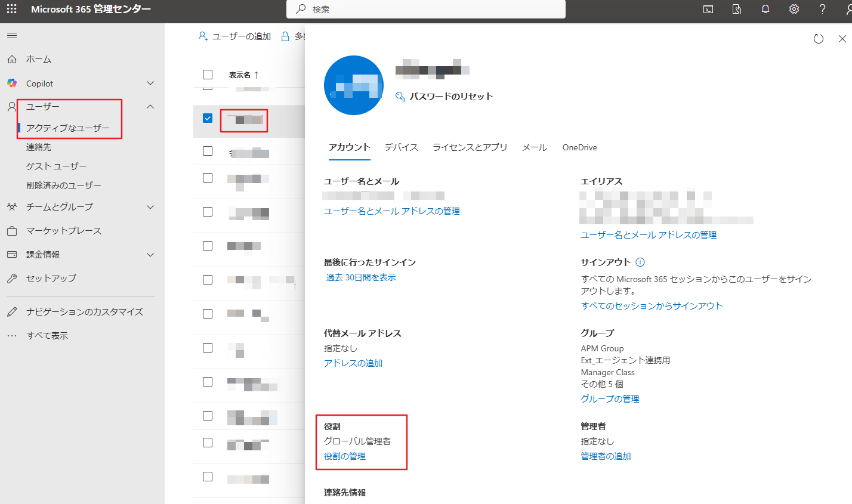The width and height of the screenshot is (852, 504).
Task: Click the ナビゲーションのカスタマイズ pencil icon
Action: click(x=12, y=312)
